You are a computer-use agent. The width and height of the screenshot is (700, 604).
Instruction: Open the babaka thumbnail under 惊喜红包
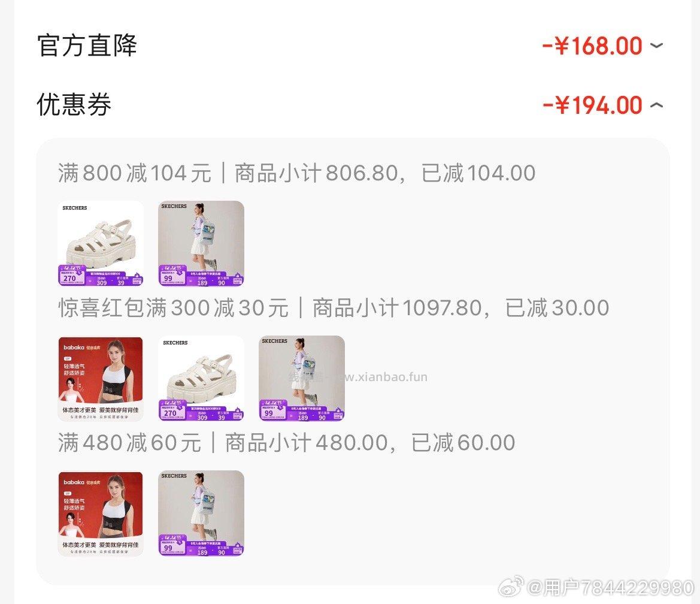[x=101, y=378]
